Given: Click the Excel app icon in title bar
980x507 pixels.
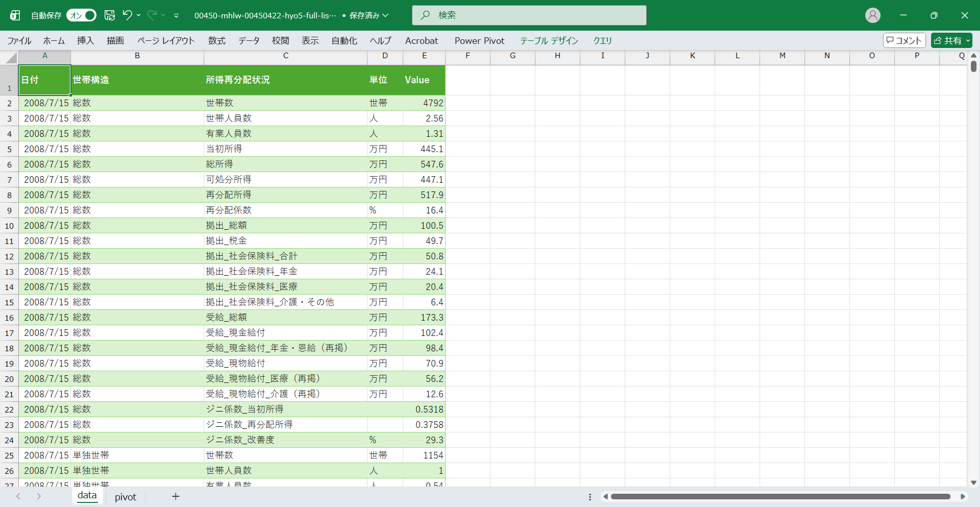Looking at the screenshot, I should coord(15,15).
